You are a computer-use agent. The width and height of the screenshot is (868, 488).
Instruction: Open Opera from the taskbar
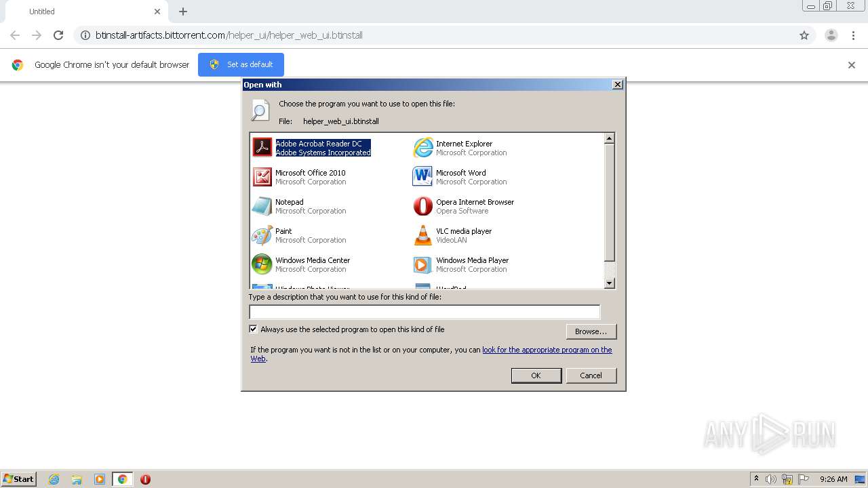pyautogui.click(x=145, y=479)
